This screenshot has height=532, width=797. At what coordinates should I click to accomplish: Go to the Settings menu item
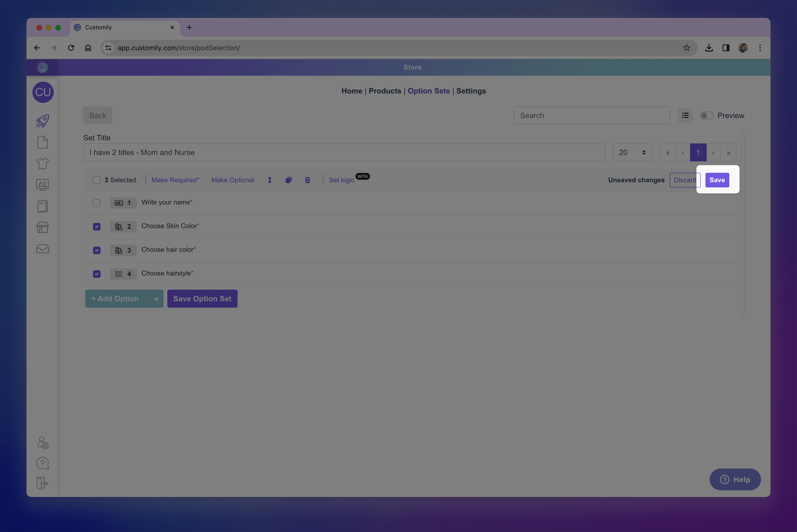click(x=471, y=91)
